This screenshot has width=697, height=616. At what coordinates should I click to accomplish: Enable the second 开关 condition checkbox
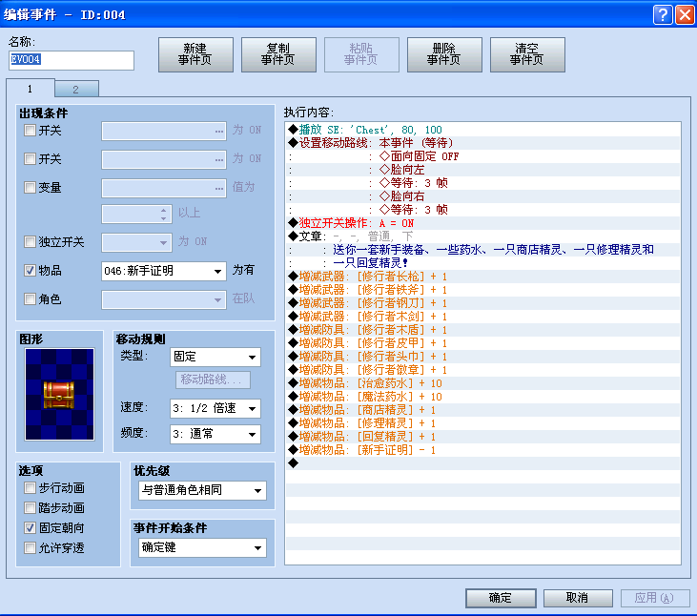tap(30, 159)
